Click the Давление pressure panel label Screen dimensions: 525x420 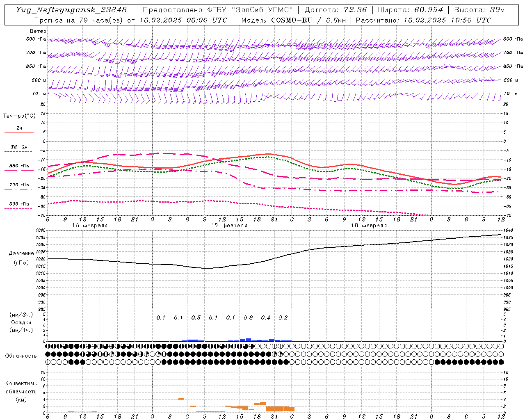[21, 253]
